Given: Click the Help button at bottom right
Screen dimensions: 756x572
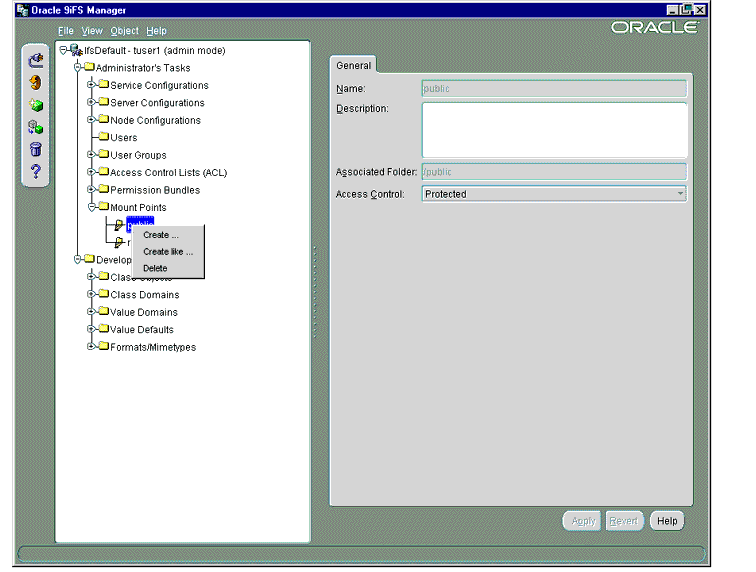Looking at the screenshot, I should [667, 521].
